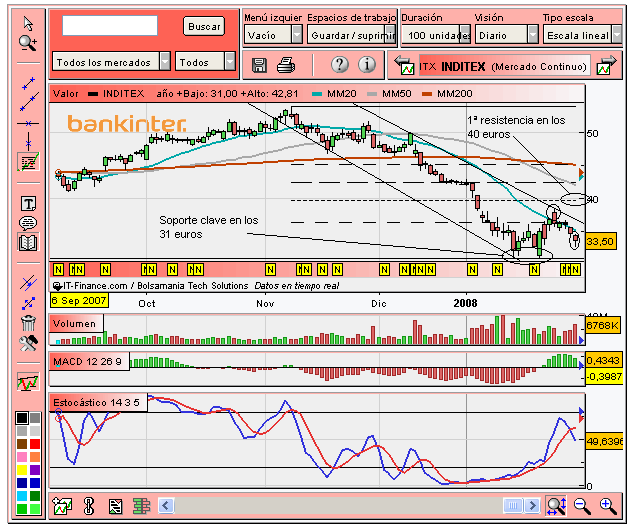
Task: Click the document chart icon in the bottom bar
Action: pyautogui.click(x=116, y=506)
